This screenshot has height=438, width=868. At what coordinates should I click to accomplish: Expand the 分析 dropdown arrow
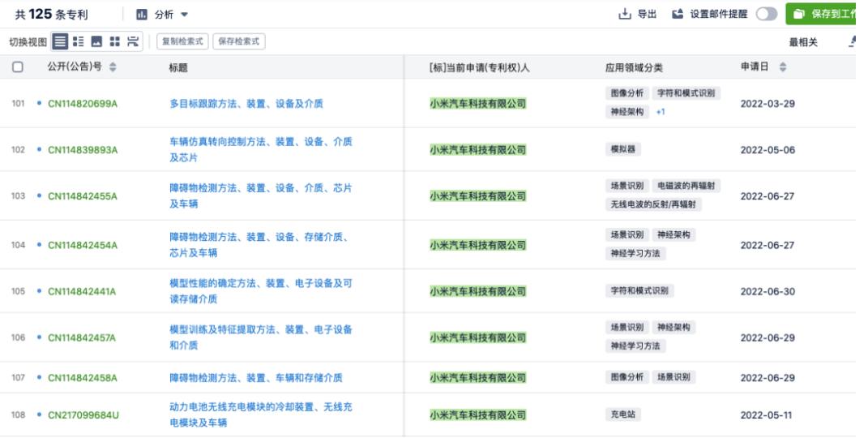coord(184,15)
